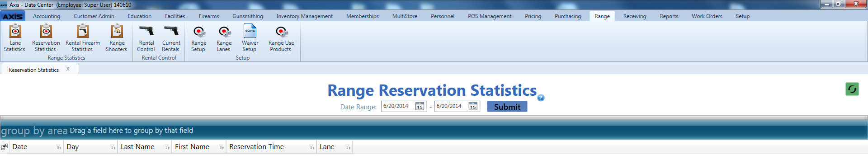Filter the First Name column
868x164 pixels.
(221, 147)
